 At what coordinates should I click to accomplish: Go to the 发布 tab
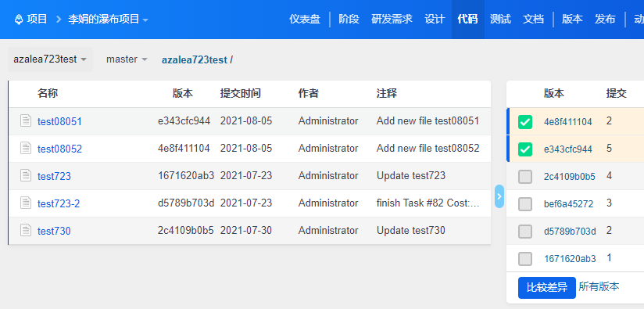click(x=605, y=20)
